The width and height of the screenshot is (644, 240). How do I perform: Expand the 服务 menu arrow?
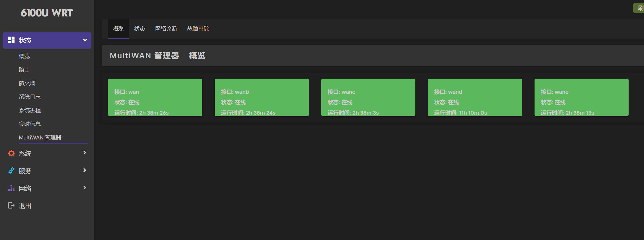85,170
